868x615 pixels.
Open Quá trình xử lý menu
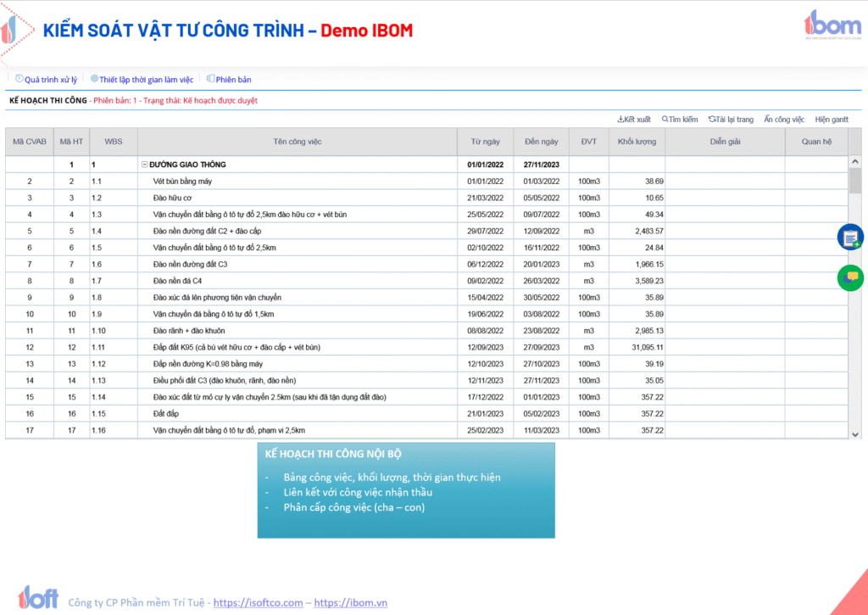click(x=47, y=80)
